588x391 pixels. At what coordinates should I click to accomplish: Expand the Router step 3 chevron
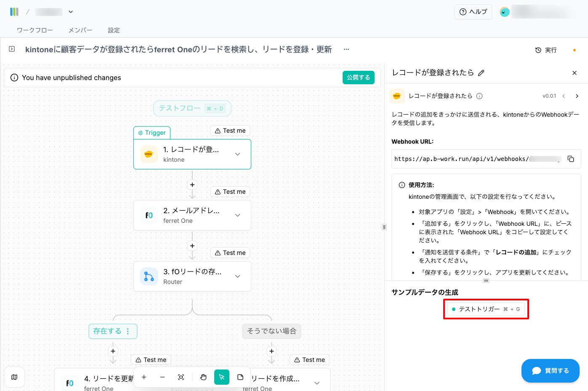[238, 276]
